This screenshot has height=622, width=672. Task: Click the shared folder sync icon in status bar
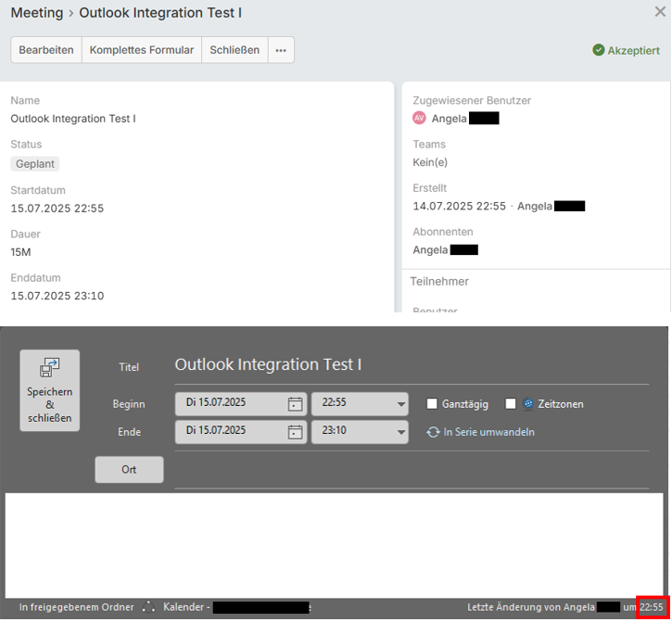(x=148, y=607)
